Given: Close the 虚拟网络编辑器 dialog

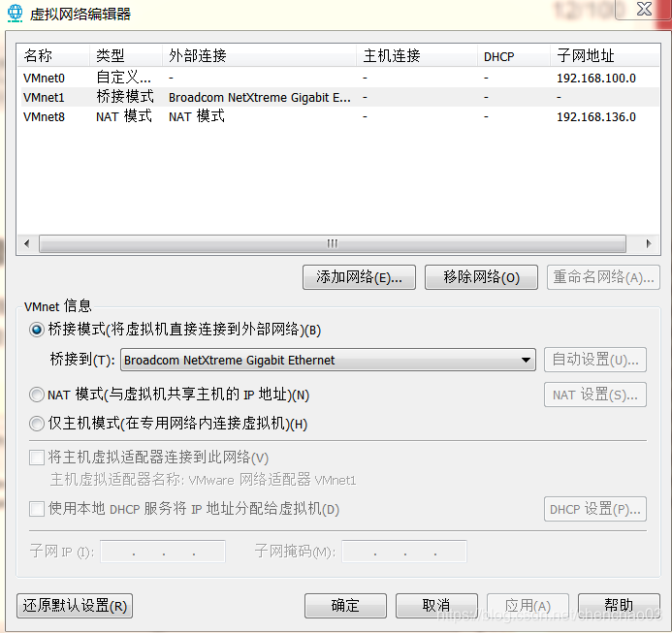Looking at the screenshot, I should [x=644, y=9].
